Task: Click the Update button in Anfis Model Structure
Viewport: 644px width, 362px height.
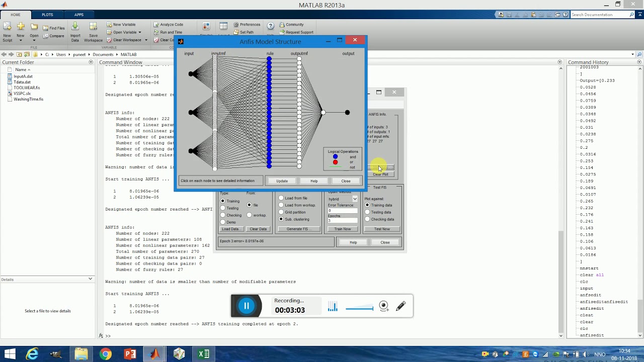Action: (x=282, y=181)
